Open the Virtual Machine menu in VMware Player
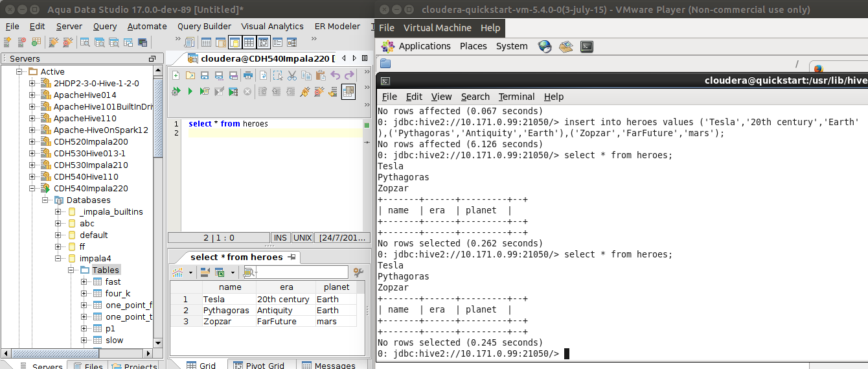The image size is (868, 369). click(x=437, y=27)
